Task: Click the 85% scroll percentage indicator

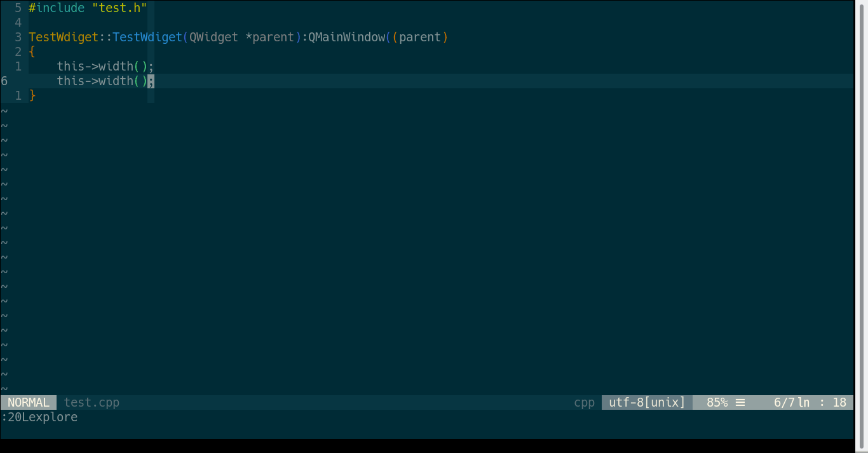Action: click(x=717, y=402)
